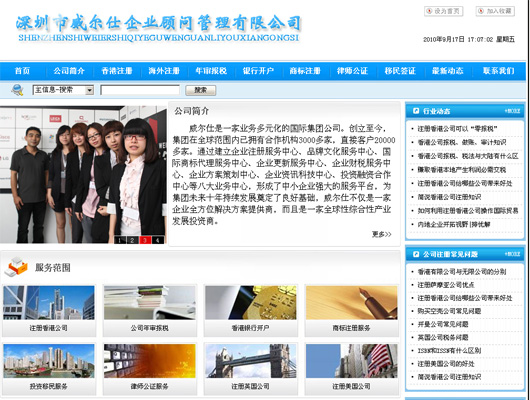
Task: Open 移民签证 navigation item
Action: click(400, 71)
